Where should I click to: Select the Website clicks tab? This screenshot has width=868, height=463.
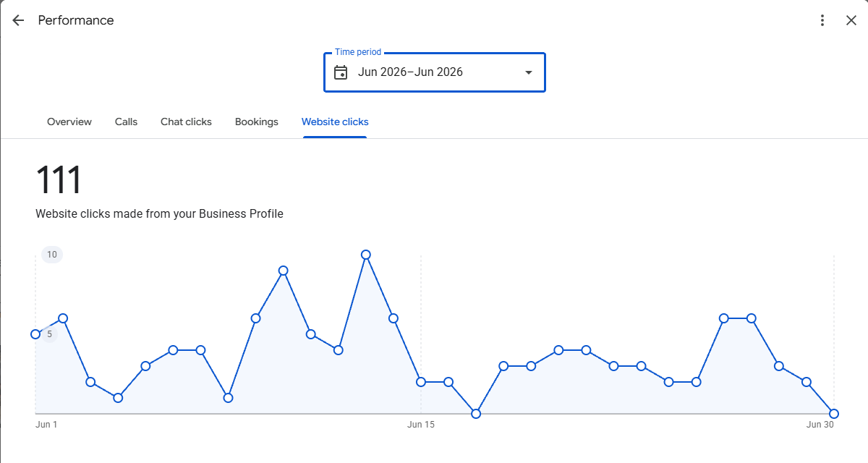click(x=335, y=122)
